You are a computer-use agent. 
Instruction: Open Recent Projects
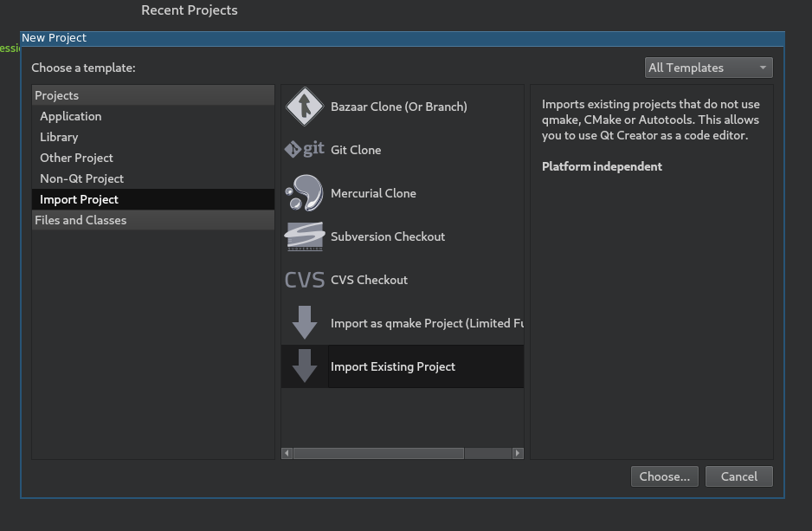[x=189, y=10]
